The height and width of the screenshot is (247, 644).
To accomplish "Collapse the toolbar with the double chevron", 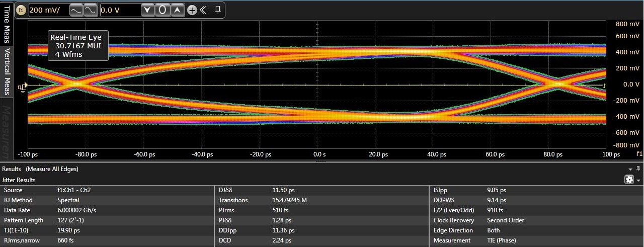I will click(x=203, y=10).
